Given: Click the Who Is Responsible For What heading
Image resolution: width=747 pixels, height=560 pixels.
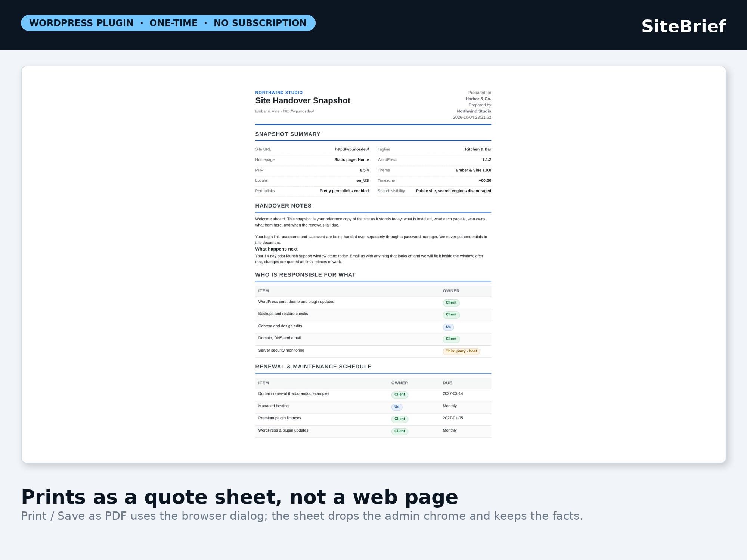Looking at the screenshot, I should tap(305, 275).
